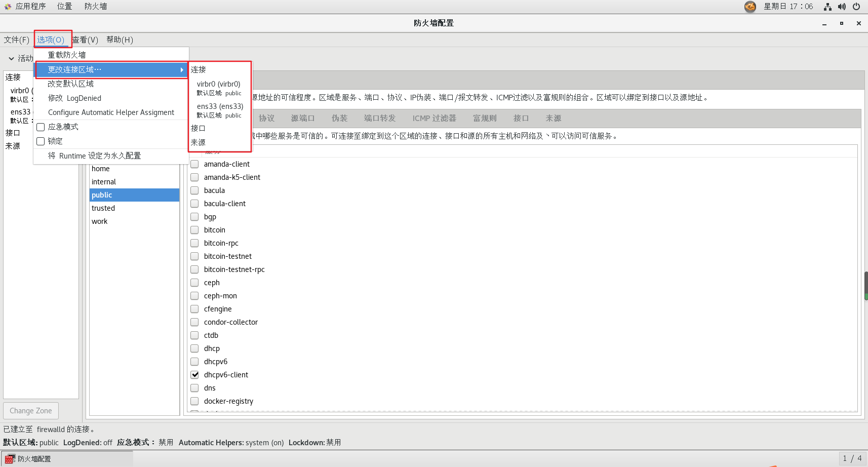Enable the amanda-client service checkbox
The image size is (868, 467).
point(194,164)
